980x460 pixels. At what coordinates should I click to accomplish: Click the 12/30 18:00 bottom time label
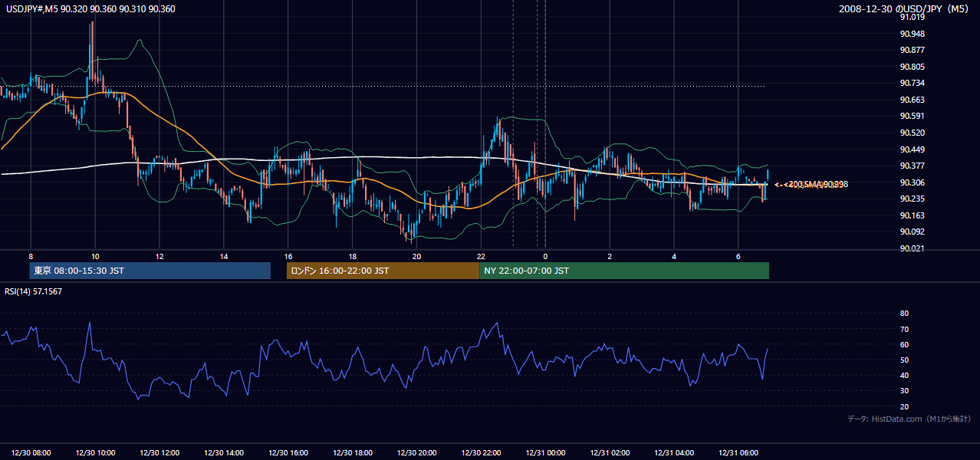353,453
